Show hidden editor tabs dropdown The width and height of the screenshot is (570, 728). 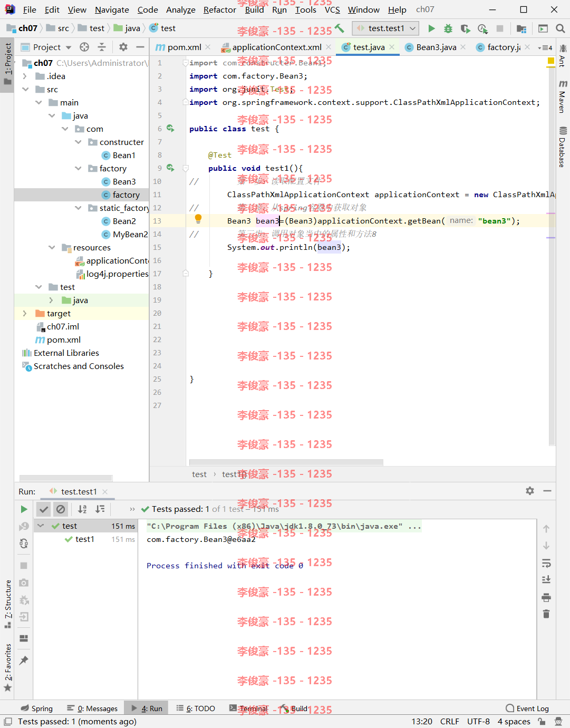pyautogui.click(x=545, y=47)
